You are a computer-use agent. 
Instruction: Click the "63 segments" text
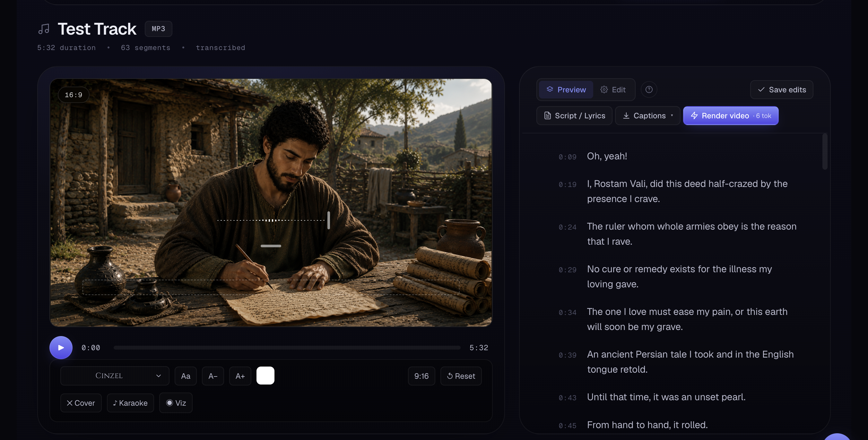(145, 48)
